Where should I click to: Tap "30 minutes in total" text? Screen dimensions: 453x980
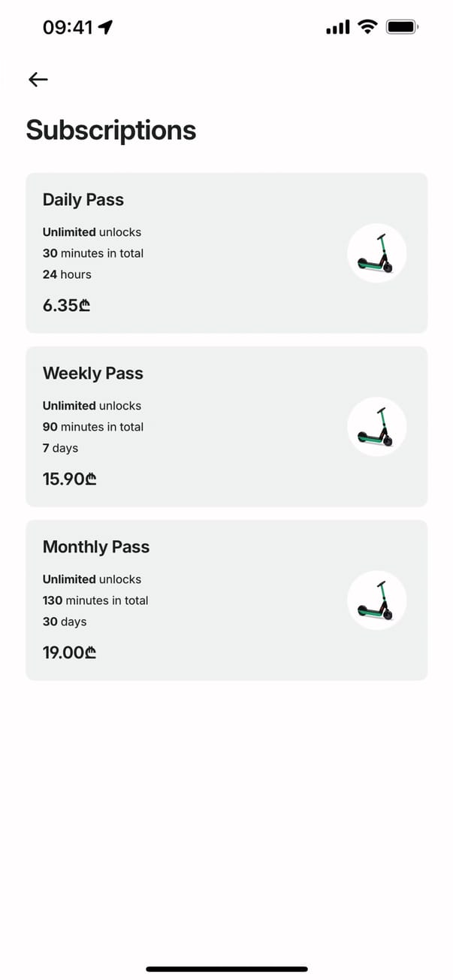click(x=93, y=253)
